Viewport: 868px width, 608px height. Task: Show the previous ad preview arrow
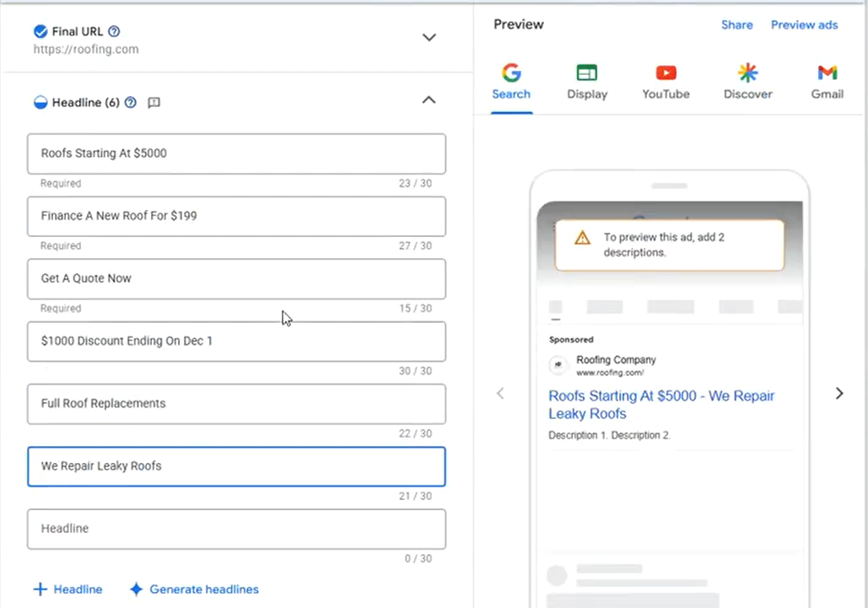(x=500, y=393)
